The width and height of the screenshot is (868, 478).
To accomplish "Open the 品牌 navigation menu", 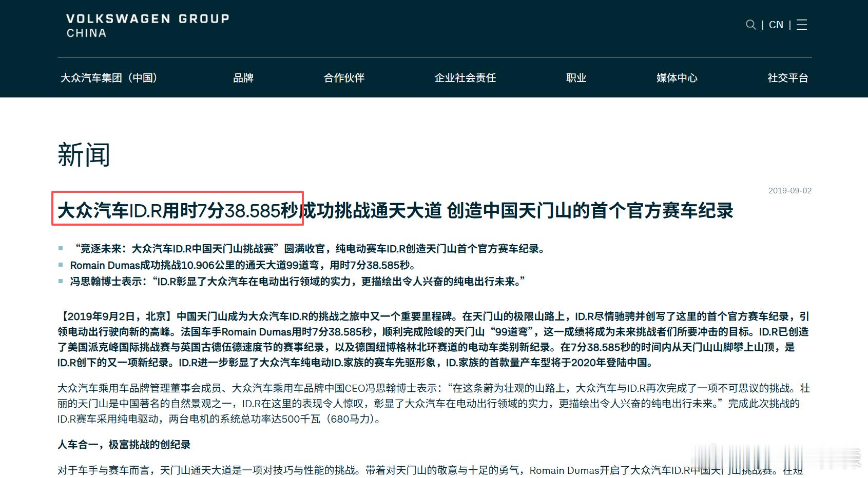I will coord(244,78).
